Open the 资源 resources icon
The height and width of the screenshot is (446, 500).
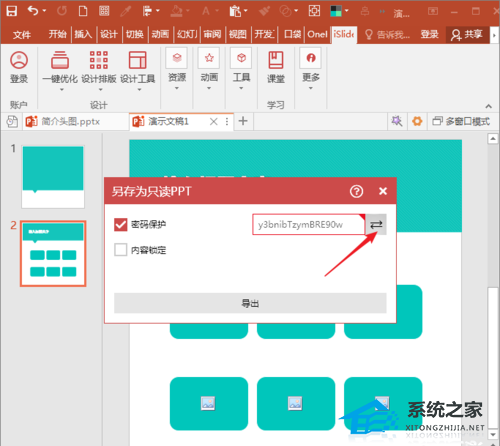point(177,58)
